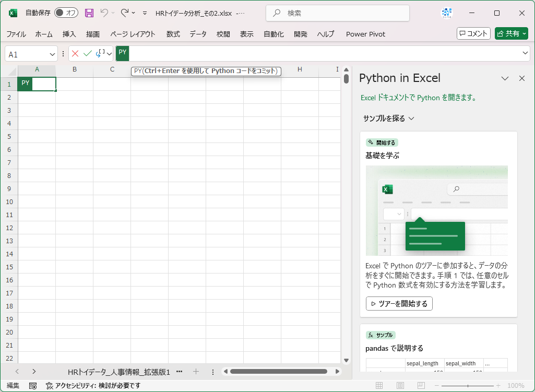Switch to Page Break Preview icon
The image size is (535, 392).
tap(421, 386)
